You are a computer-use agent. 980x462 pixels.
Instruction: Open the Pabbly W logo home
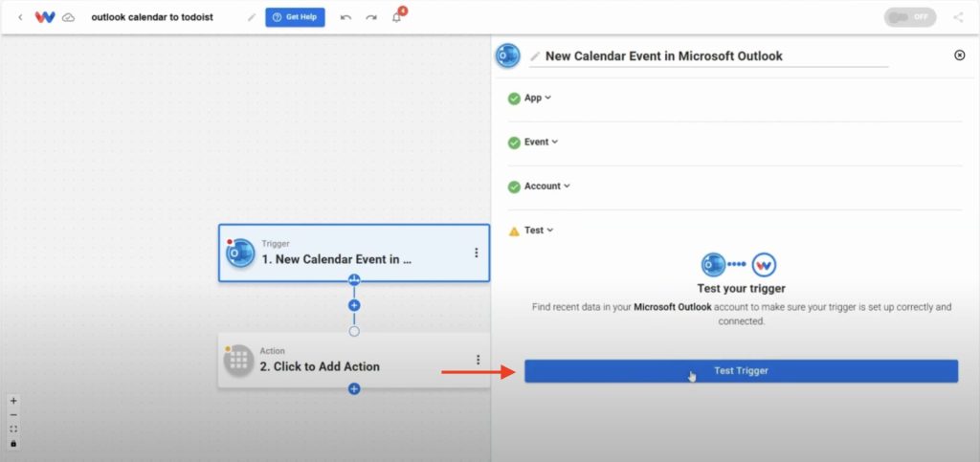tap(45, 17)
